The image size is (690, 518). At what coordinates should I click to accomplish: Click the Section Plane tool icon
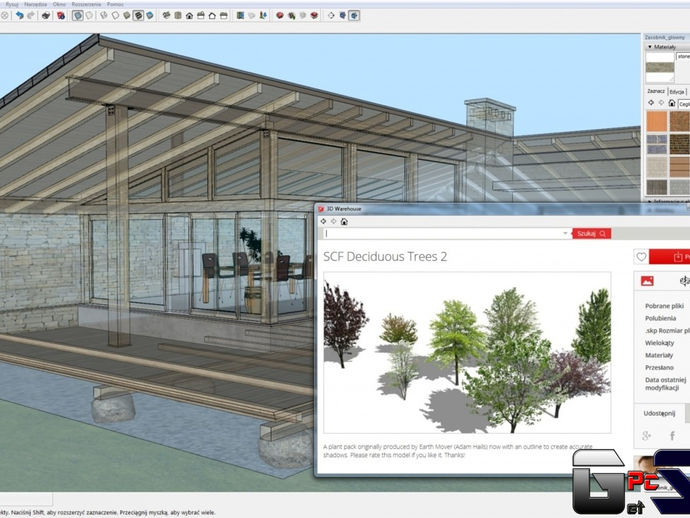click(331, 15)
